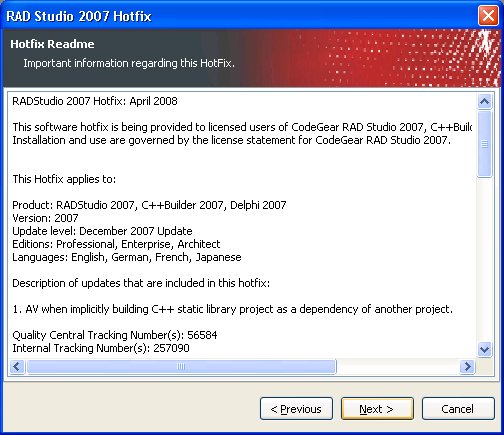
Task: Click the 'This software hotfix is being provided' line
Action: (x=242, y=127)
